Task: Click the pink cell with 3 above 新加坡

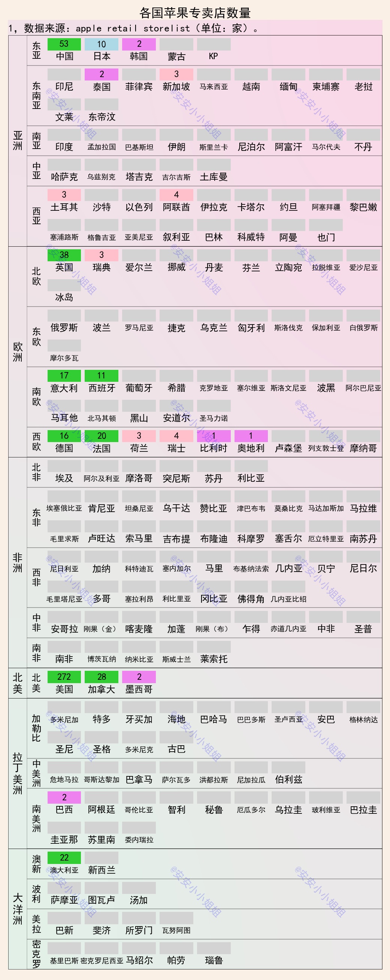Action: [176, 74]
